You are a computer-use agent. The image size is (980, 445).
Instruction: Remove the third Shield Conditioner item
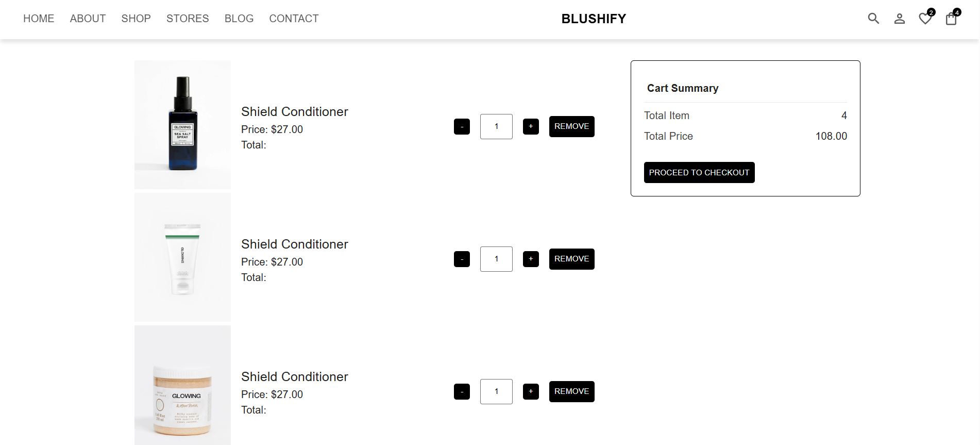click(571, 391)
